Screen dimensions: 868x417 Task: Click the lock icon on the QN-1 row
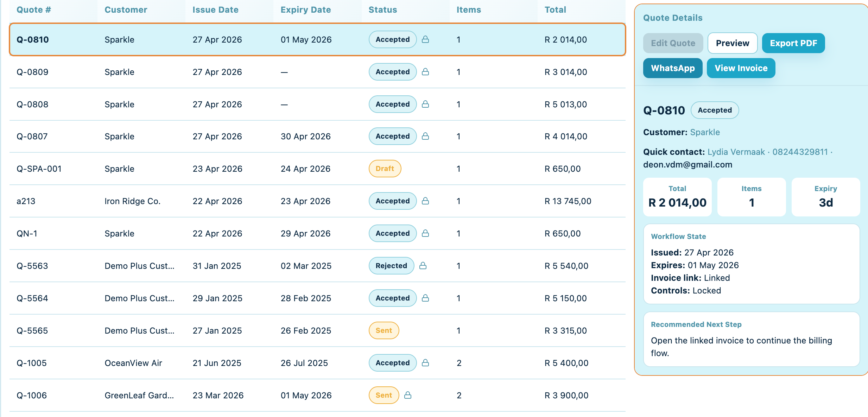tap(425, 233)
